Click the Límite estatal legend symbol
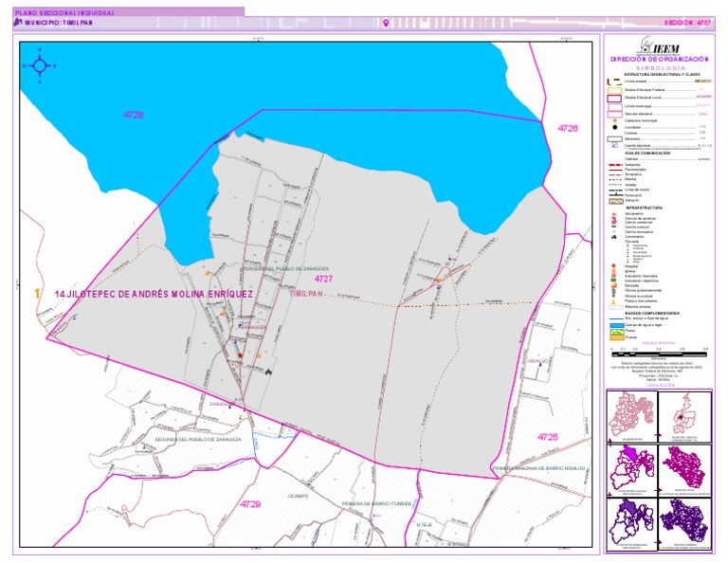The width and height of the screenshot is (728, 563). click(x=614, y=82)
